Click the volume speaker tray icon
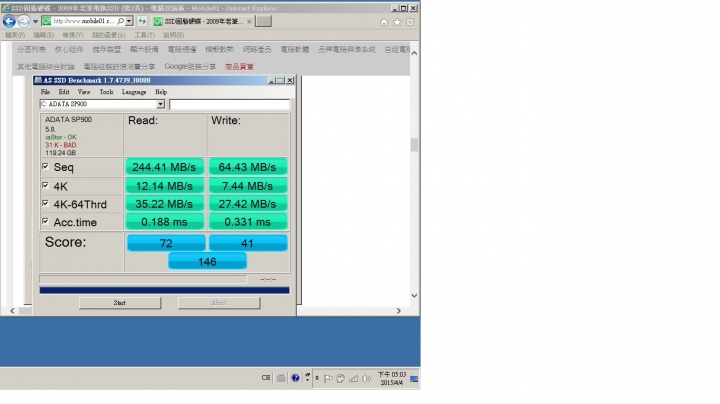 (x=366, y=379)
